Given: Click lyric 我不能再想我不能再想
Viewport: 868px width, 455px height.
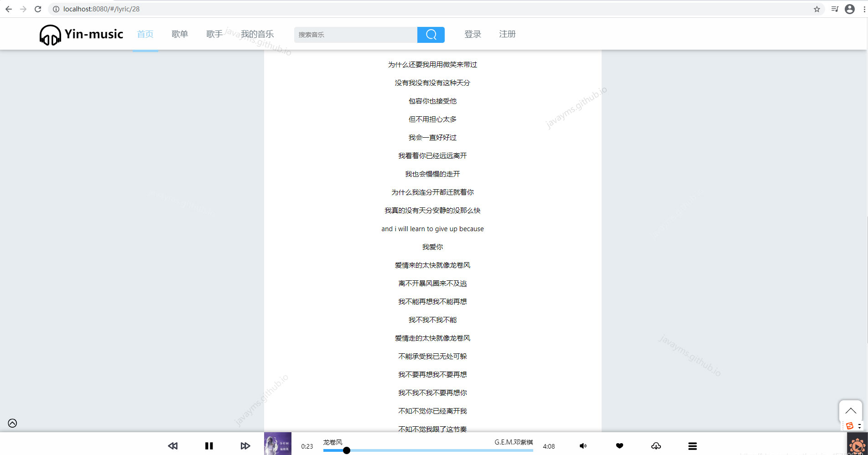Looking at the screenshot, I should tap(432, 302).
